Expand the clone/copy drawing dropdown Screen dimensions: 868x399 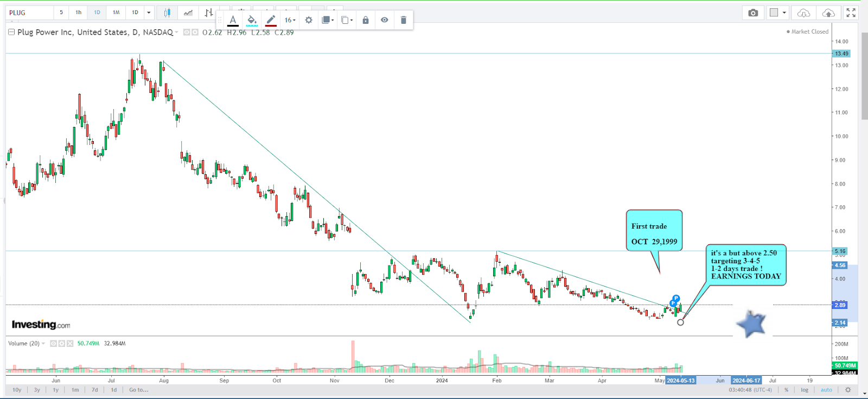tap(347, 20)
